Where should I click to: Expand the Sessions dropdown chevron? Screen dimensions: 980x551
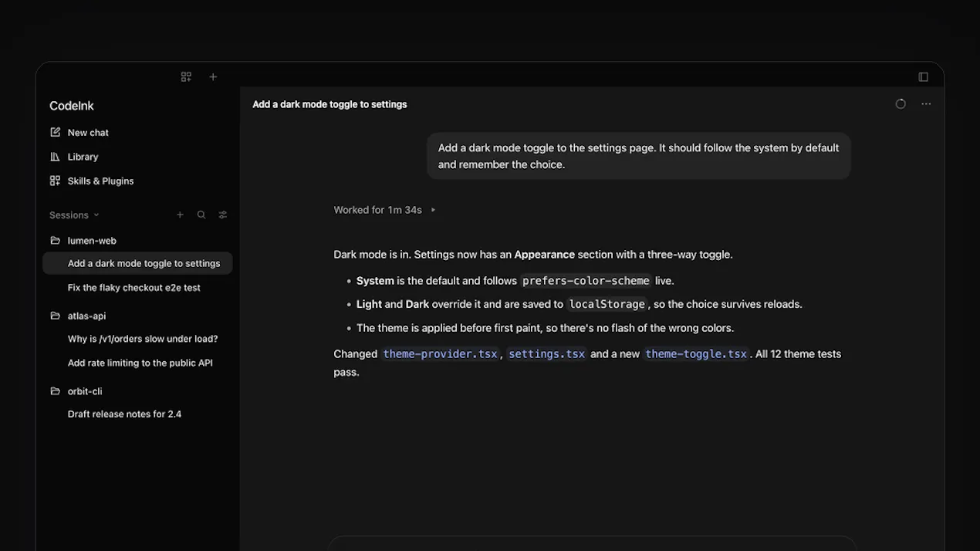point(96,215)
